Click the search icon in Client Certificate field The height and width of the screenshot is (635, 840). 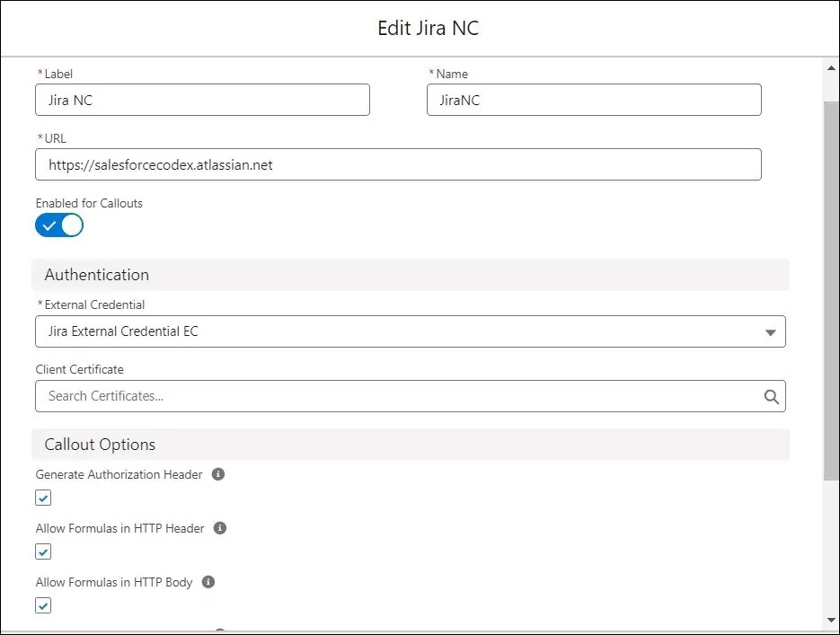pyautogui.click(x=771, y=396)
